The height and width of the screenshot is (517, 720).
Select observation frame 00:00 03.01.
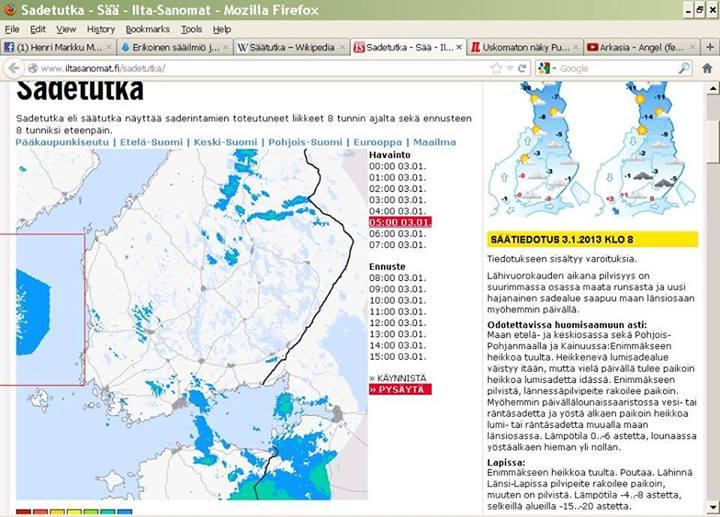pos(398,166)
